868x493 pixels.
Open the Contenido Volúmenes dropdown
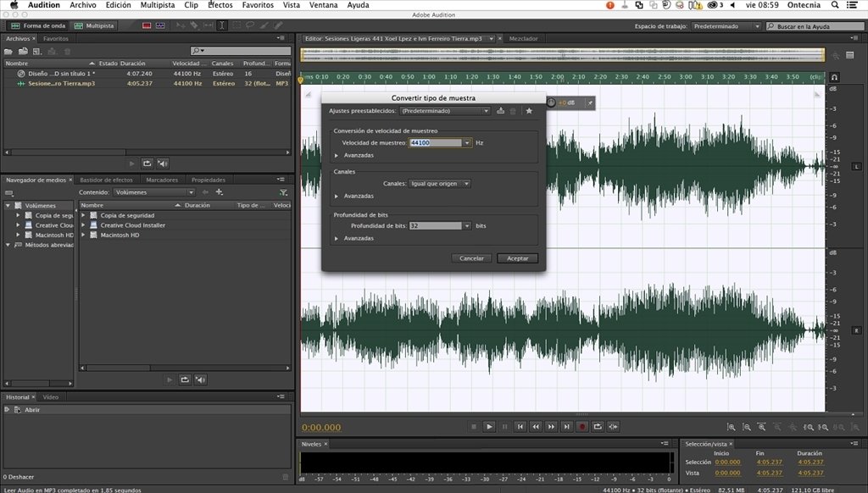[x=154, y=192]
